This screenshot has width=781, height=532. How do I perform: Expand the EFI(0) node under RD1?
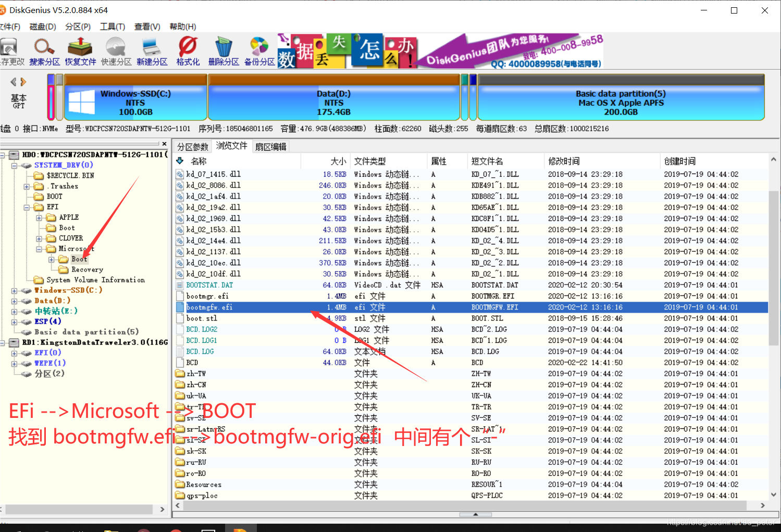coord(14,353)
